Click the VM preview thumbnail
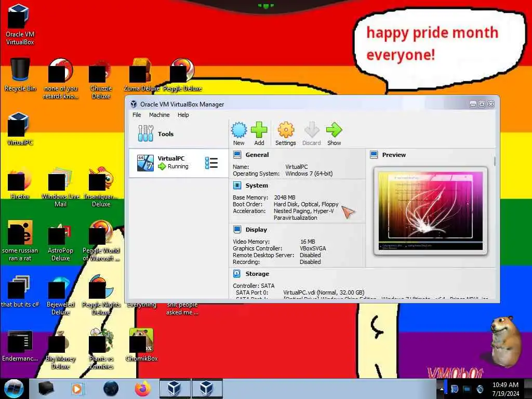The image size is (532, 399). point(431,211)
